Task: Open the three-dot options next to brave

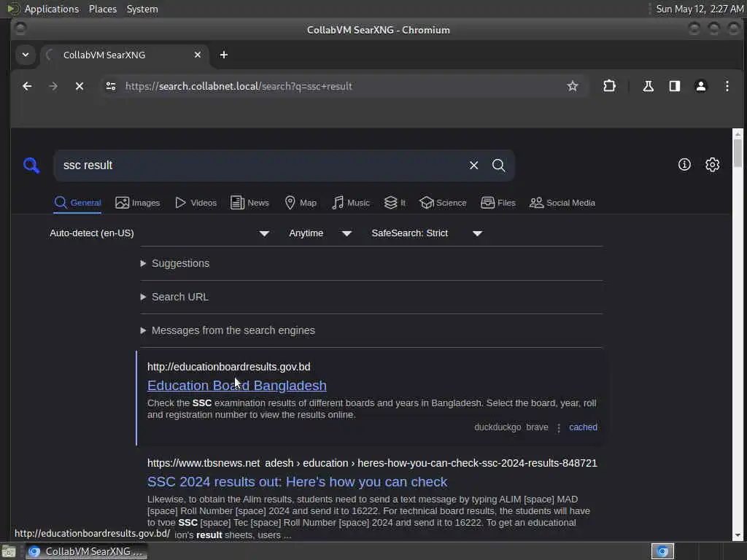Action: tap(558, 427)
